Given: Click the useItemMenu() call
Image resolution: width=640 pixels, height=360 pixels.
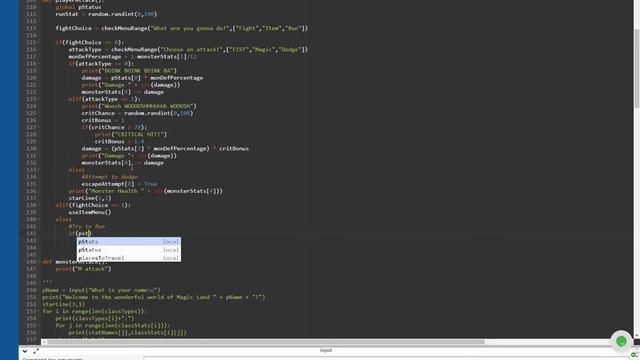Looking at the screenshot, I should [90, 212].
